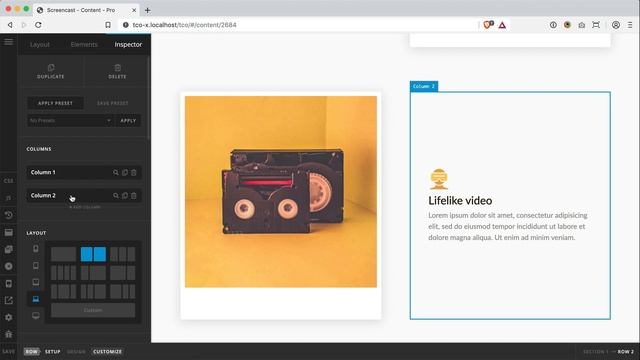Bookmark this page in the browser

108,25
